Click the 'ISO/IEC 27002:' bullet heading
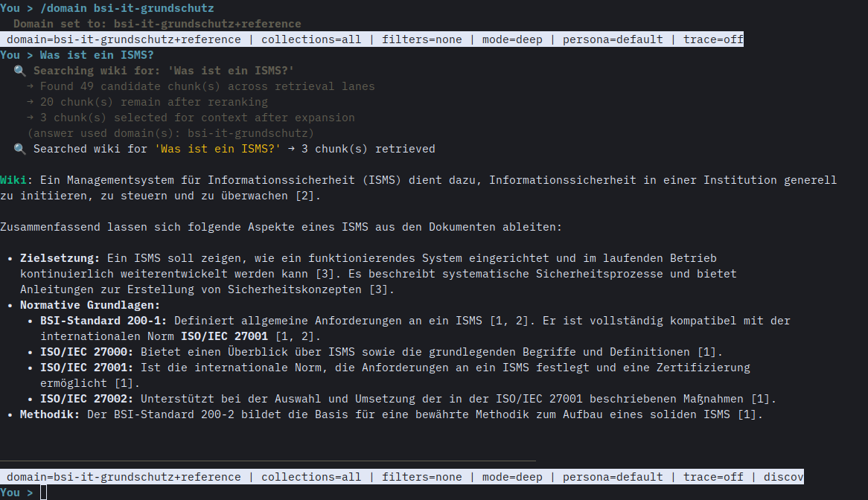 pyautogui.click(x=86, y=399)
